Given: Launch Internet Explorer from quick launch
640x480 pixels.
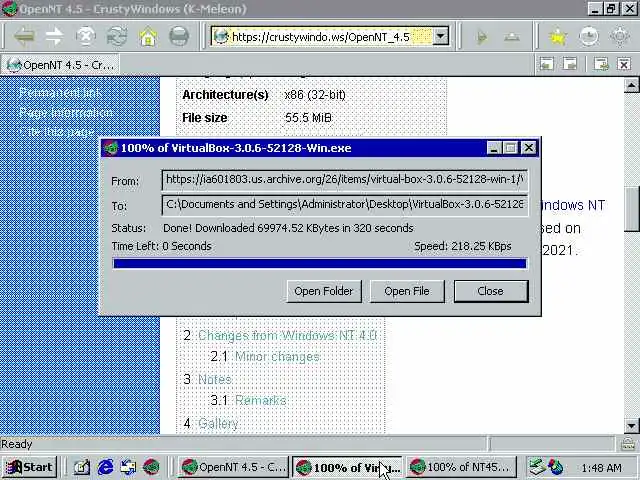Looking at the screenshot, I should [105, 467].
